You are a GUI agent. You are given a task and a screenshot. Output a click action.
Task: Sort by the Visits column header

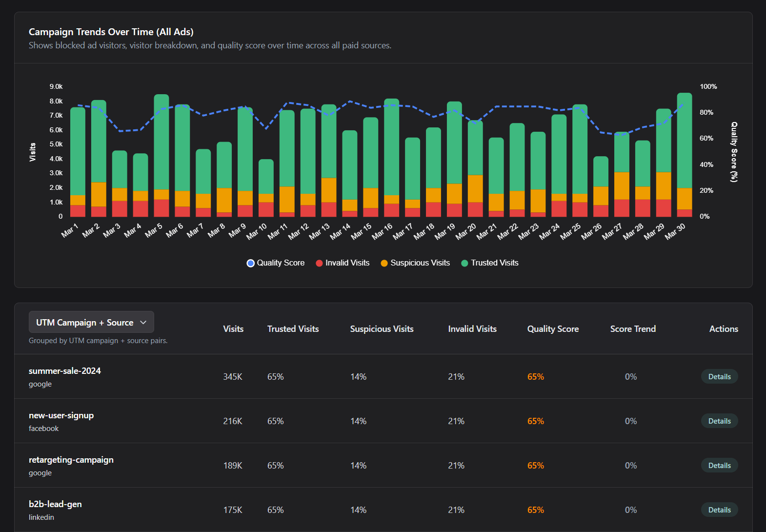233,329
